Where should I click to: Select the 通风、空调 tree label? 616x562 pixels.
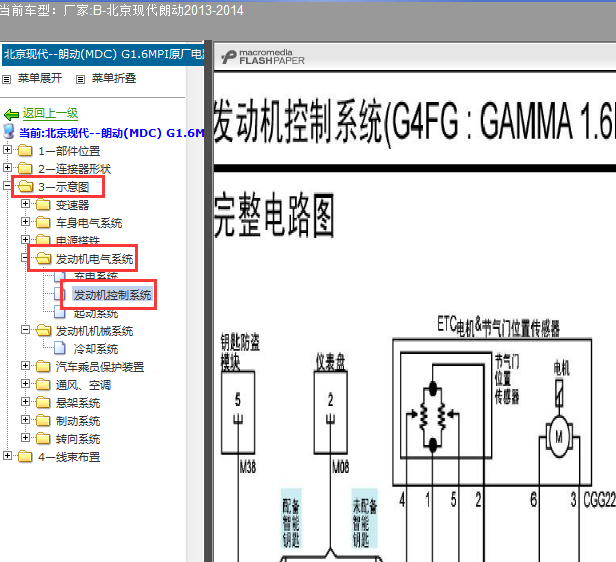83,385
